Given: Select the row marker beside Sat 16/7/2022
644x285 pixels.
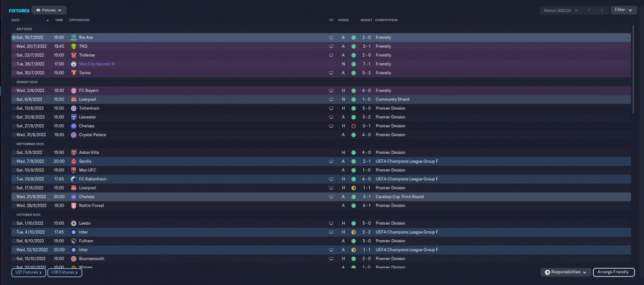Looking at the screenshot, I should (14, 38).
